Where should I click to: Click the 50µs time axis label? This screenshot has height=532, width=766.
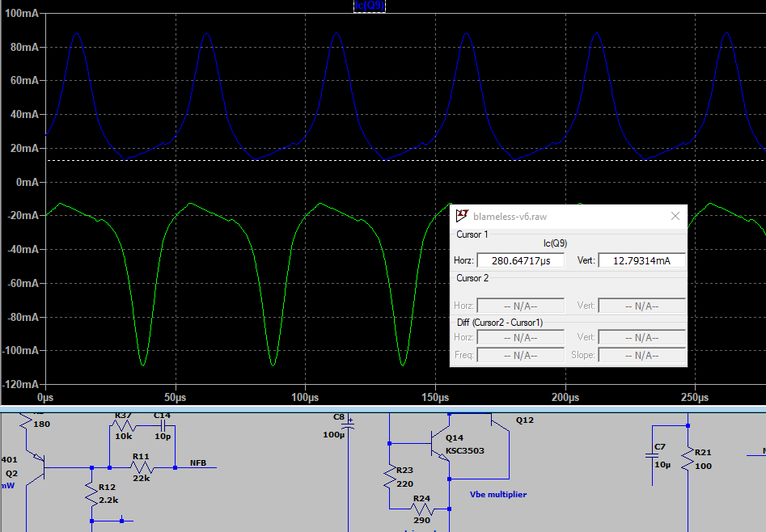[175, 397]
